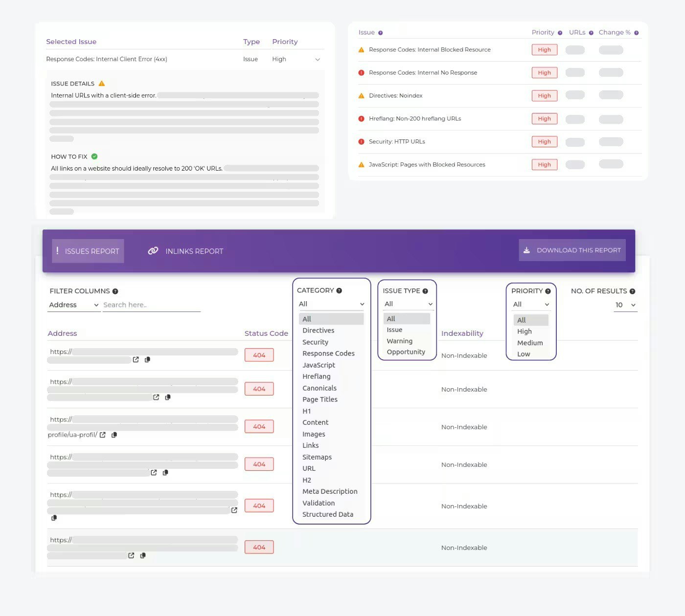The width and height of the screenshot is (685, 616).
Task: Click the error icon beside Security: HTTP URLs
Action: (x=361, y=141)
